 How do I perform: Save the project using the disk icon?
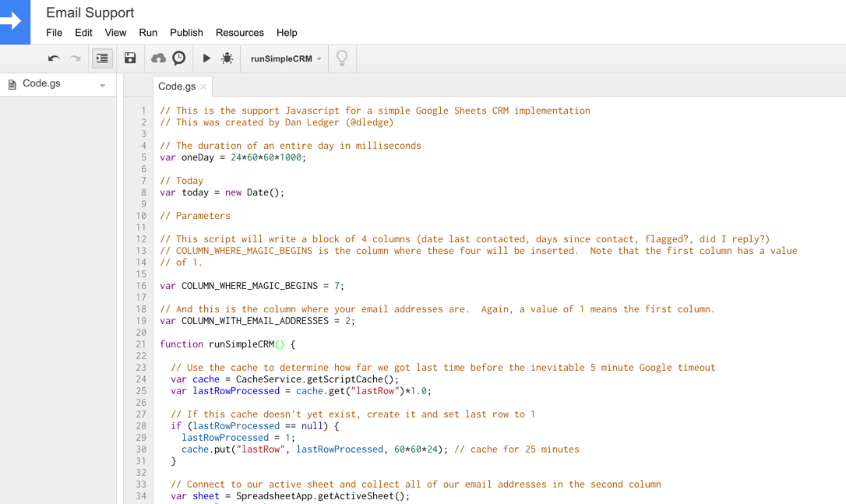129,58
